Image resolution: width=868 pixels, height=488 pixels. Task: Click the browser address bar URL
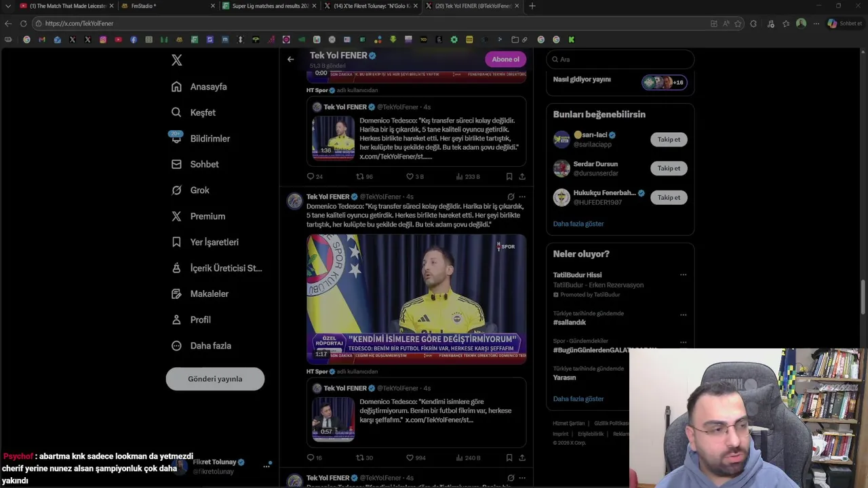coord(79,23)
